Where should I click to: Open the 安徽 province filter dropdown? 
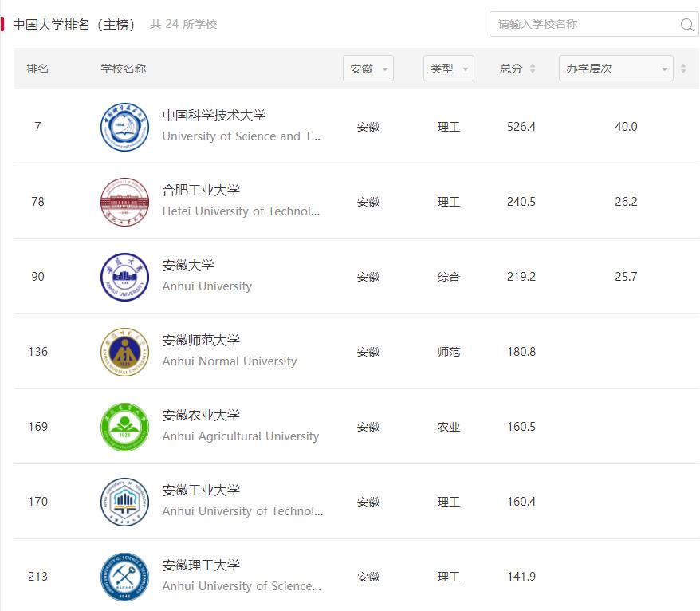pos(368,69)
